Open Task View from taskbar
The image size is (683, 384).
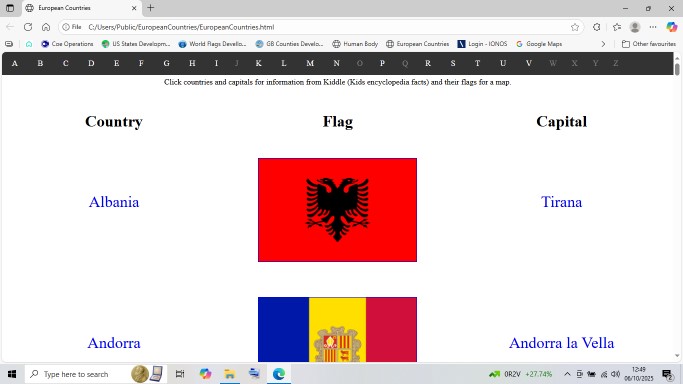180,374
